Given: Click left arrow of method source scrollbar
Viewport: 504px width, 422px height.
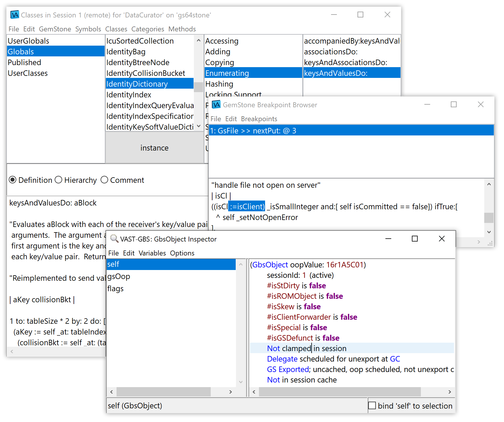Looking at the screenshot, I should coord(12,351).
